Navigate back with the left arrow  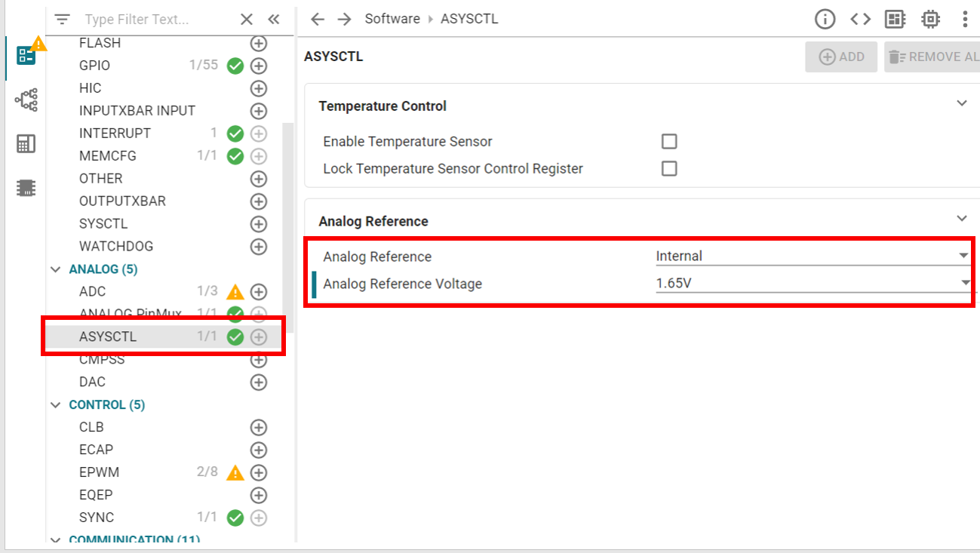[318, 20]
